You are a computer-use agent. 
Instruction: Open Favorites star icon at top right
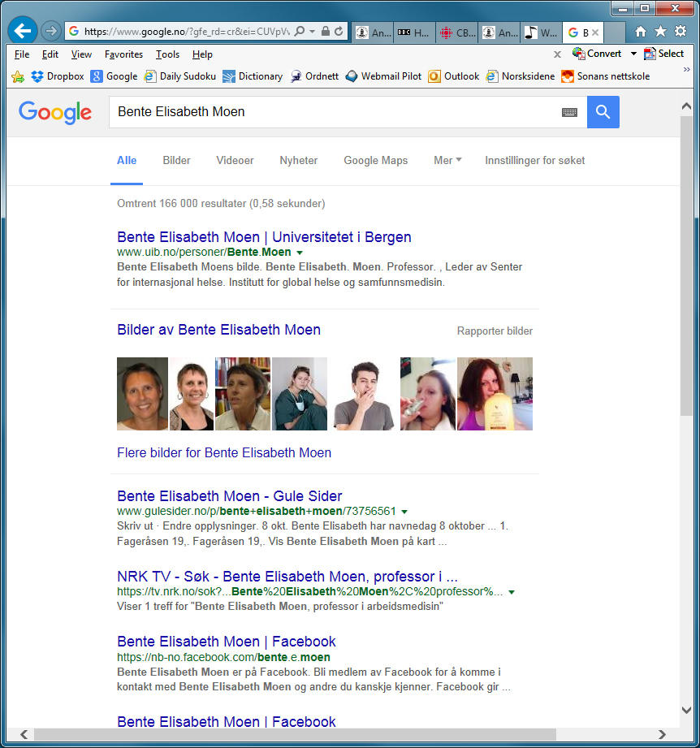coord(660,32)
